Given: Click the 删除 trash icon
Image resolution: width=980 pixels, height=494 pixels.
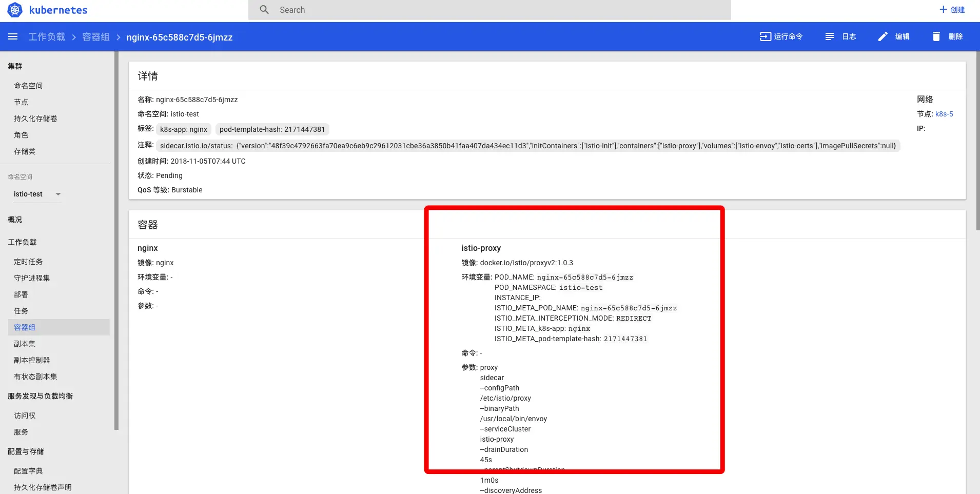Looking at the screenshot, I should (936, 36).
